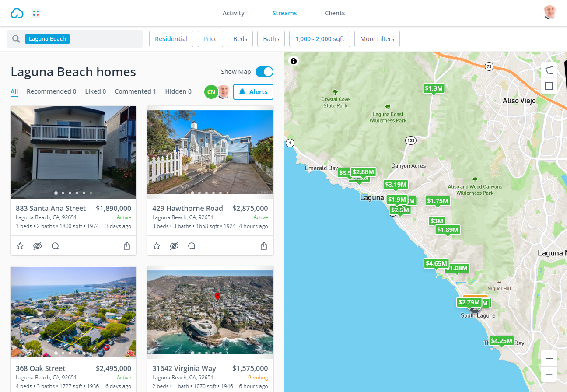Screen dimensions: 567x392
Task: Select the $1.3M map price marker
Action: [434, 88]
